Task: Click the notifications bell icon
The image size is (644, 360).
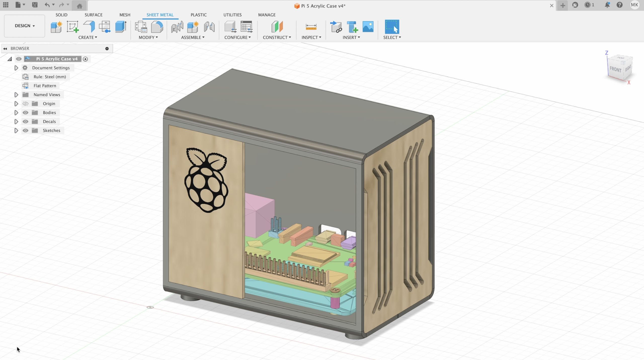Action: pos(607,5)
